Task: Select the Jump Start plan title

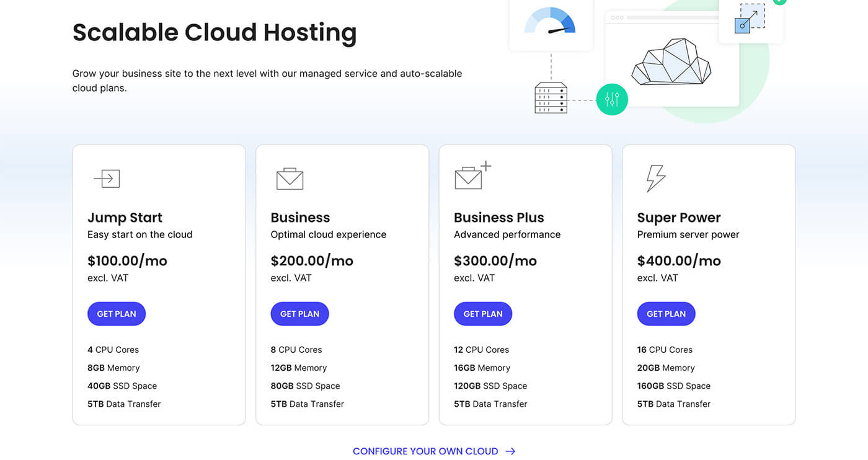Action: point(125,218)
